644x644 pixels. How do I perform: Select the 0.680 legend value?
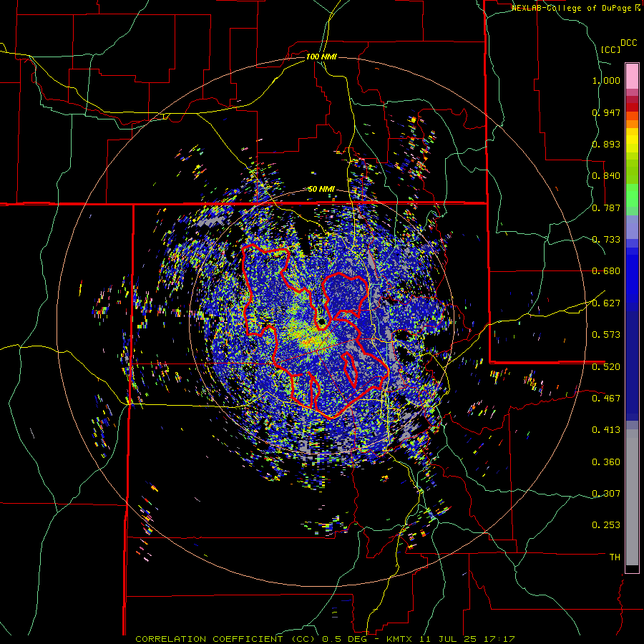click(x=606, y=271)
